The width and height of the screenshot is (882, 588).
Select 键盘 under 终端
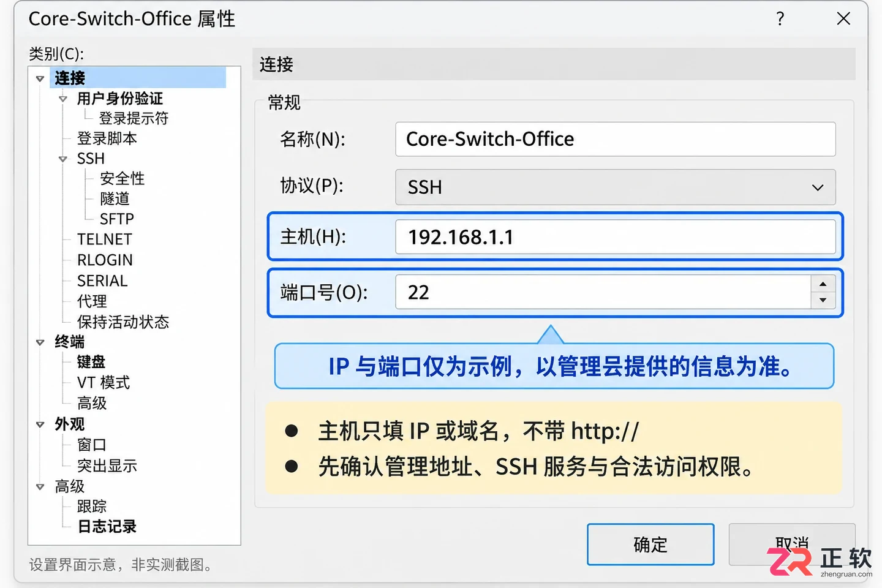91,362
